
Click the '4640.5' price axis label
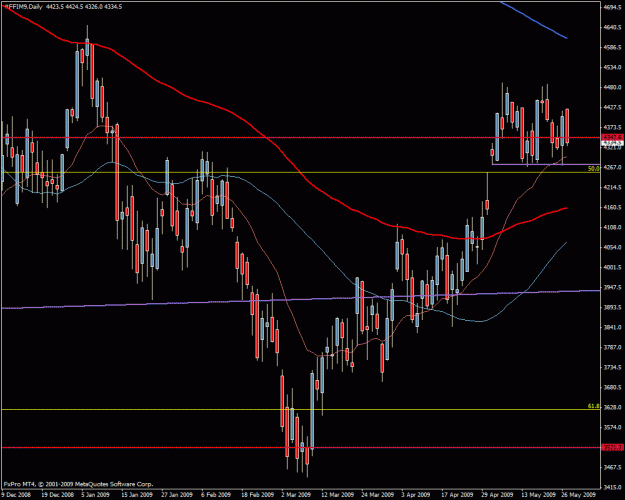[x=613, y=27]
